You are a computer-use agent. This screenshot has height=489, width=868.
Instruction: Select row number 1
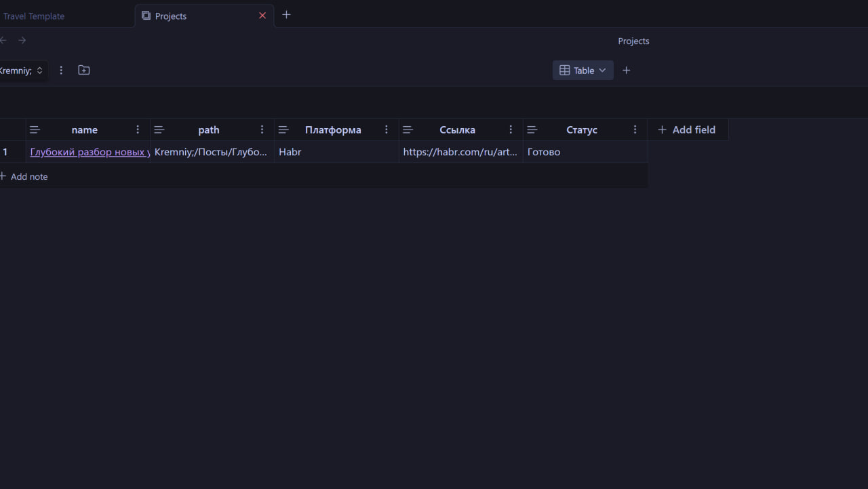(5, 152)
